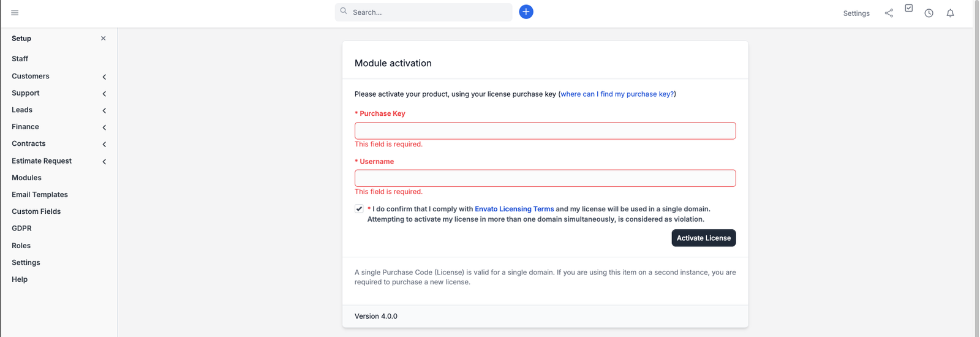Open Modules in the setup menu

point(26,178)
